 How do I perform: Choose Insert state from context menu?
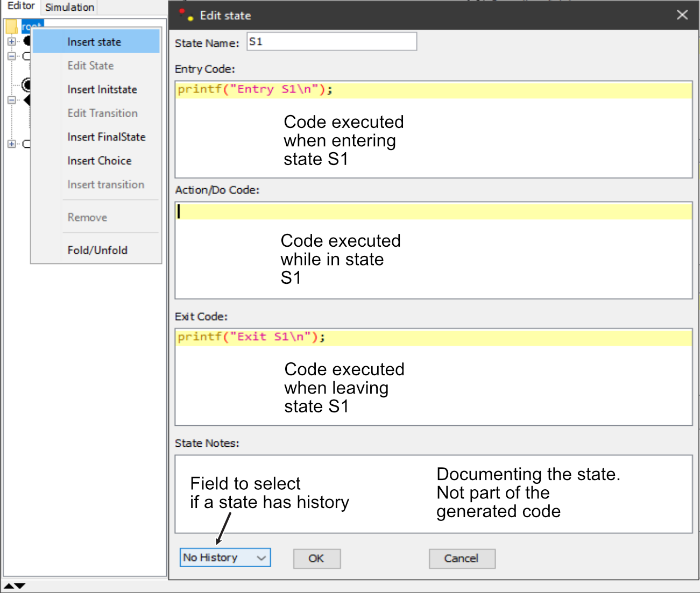(94, 42)
